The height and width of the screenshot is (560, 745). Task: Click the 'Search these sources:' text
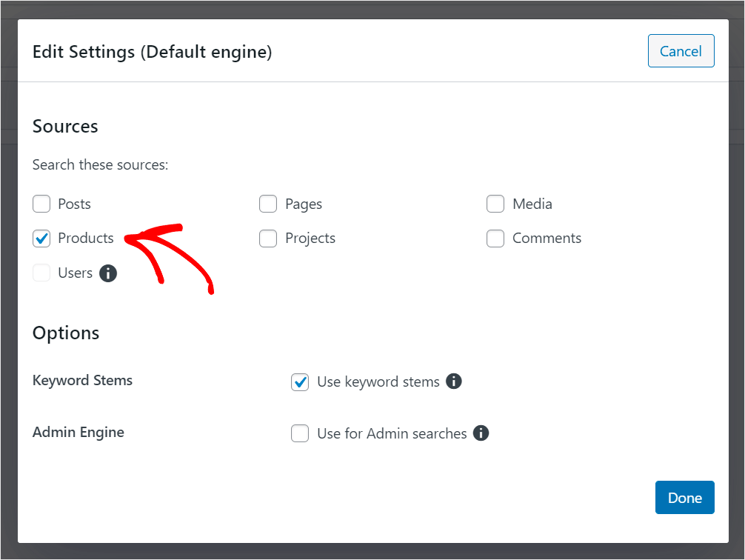pos(100,165)
